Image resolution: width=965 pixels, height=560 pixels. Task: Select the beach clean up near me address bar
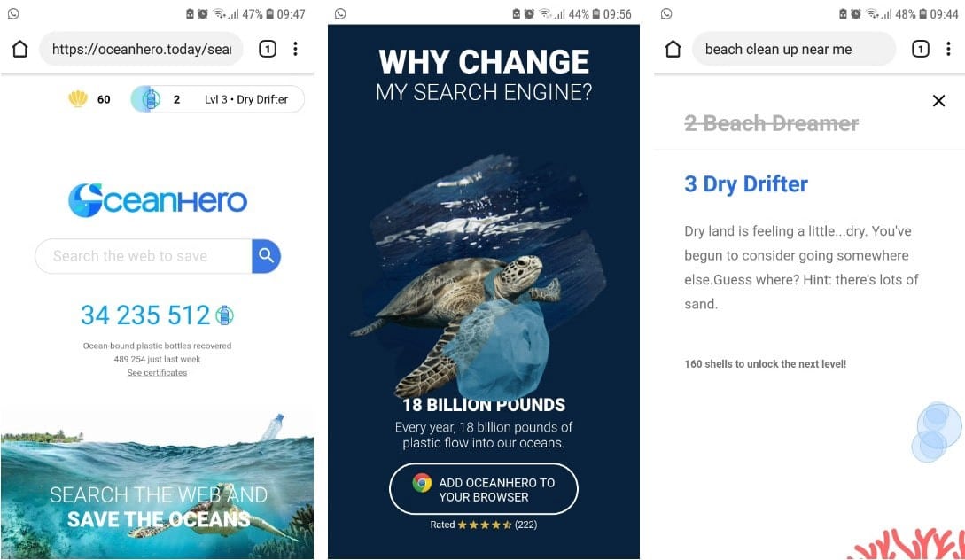click(795, 49)
